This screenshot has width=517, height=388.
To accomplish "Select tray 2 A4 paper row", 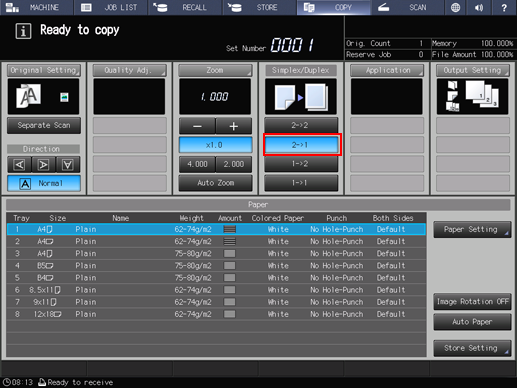I will coord(216,241).
